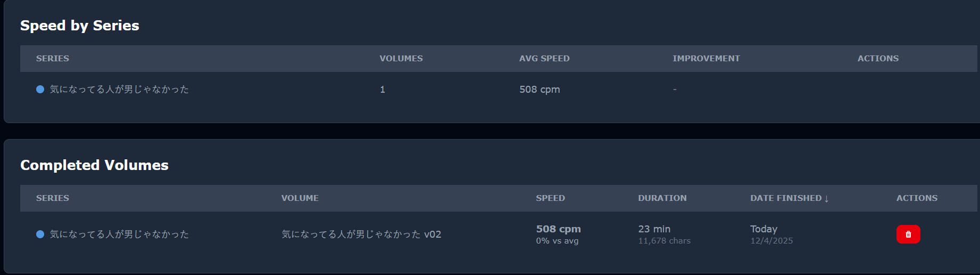Click Series header in Speed by Series table

coord(52,59)
